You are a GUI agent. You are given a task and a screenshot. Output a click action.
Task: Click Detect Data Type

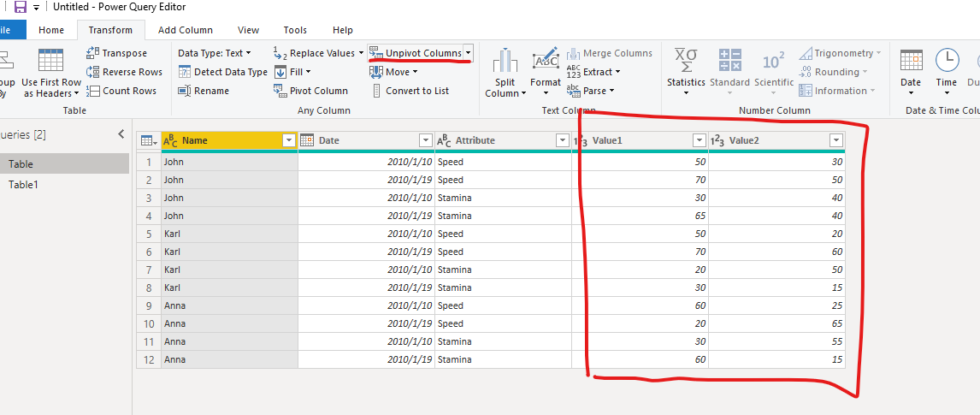[x=222, y=72]
